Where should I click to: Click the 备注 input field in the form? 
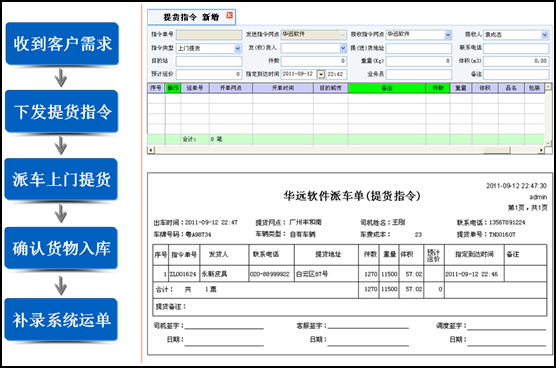click(516, 74)
